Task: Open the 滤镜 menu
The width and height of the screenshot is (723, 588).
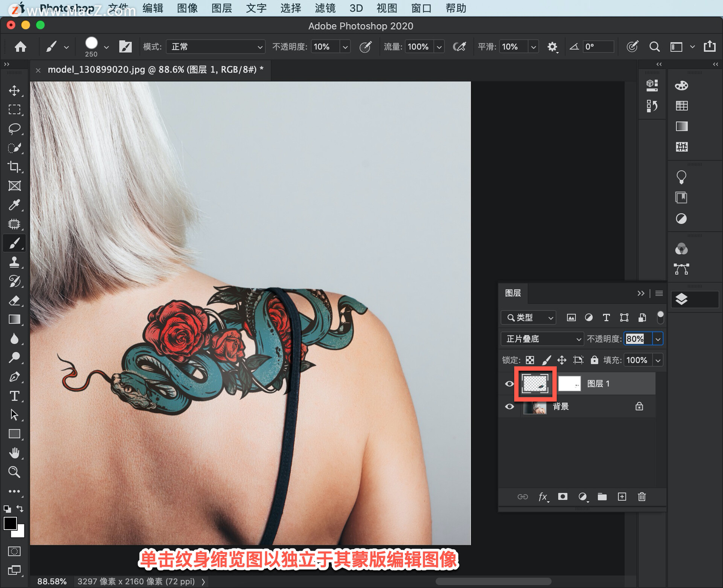Action: click(x=325, y=8)
